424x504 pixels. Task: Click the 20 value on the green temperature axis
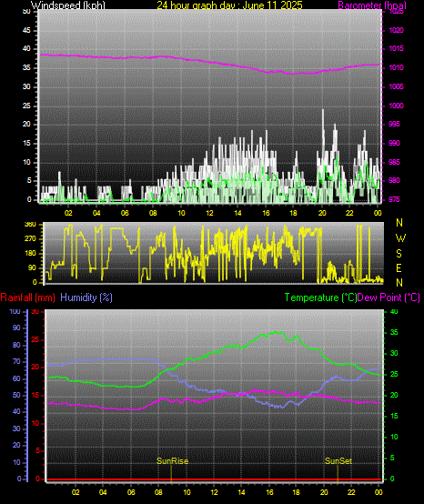(394, 395)
